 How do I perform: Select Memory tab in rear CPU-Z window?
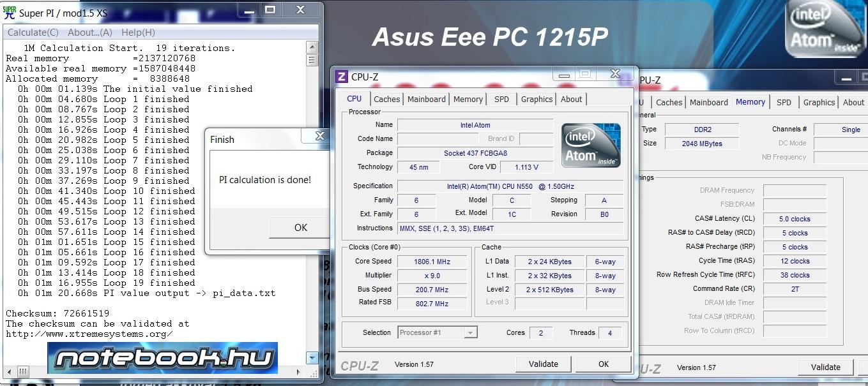click(x=750, y=101)
